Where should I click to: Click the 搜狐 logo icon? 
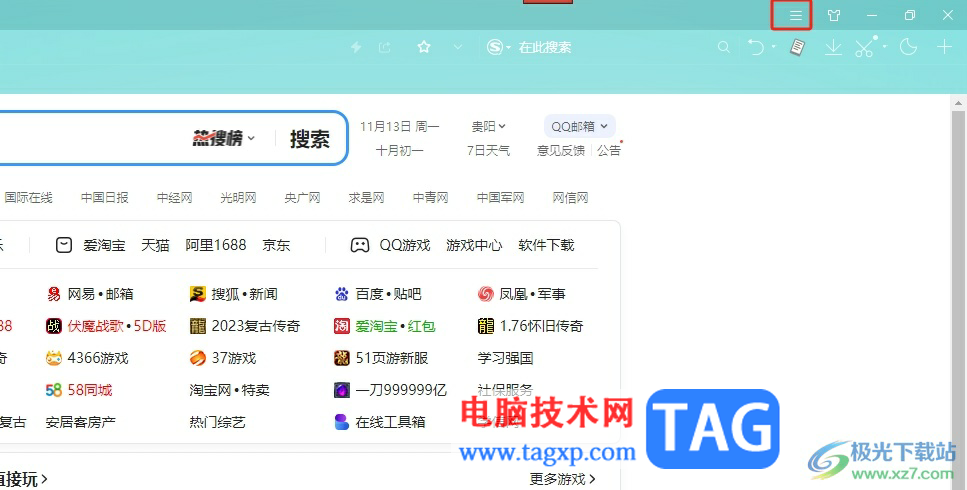pos(197,294)
